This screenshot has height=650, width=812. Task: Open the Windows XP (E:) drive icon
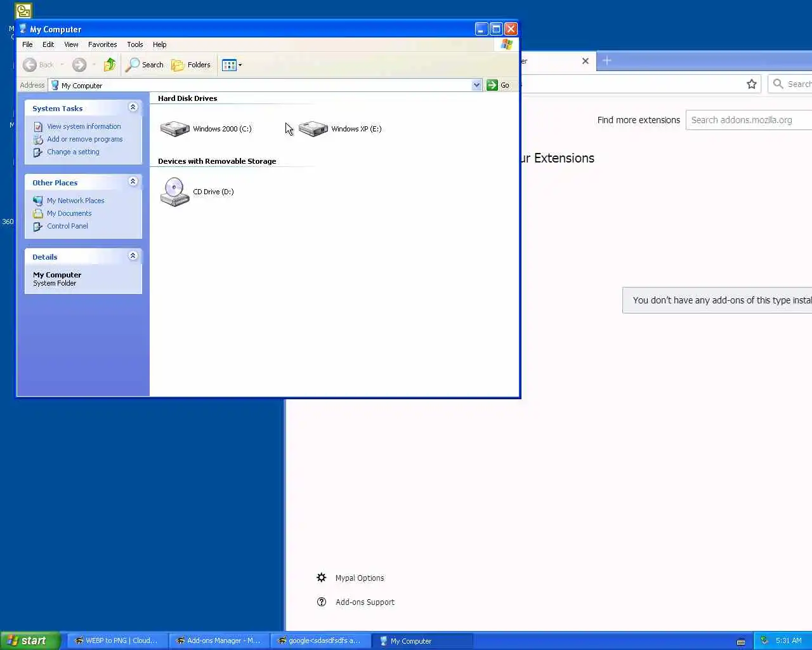313,129
